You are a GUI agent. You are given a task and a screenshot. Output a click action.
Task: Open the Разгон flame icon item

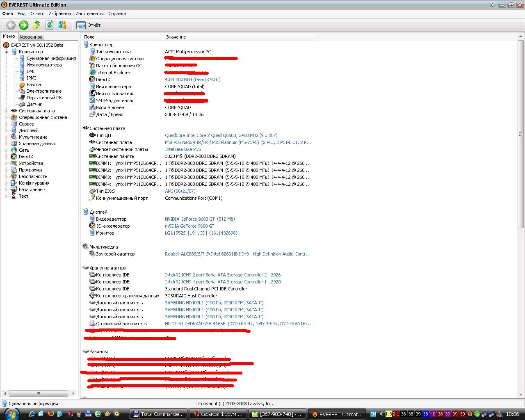(x=22, y=84)
